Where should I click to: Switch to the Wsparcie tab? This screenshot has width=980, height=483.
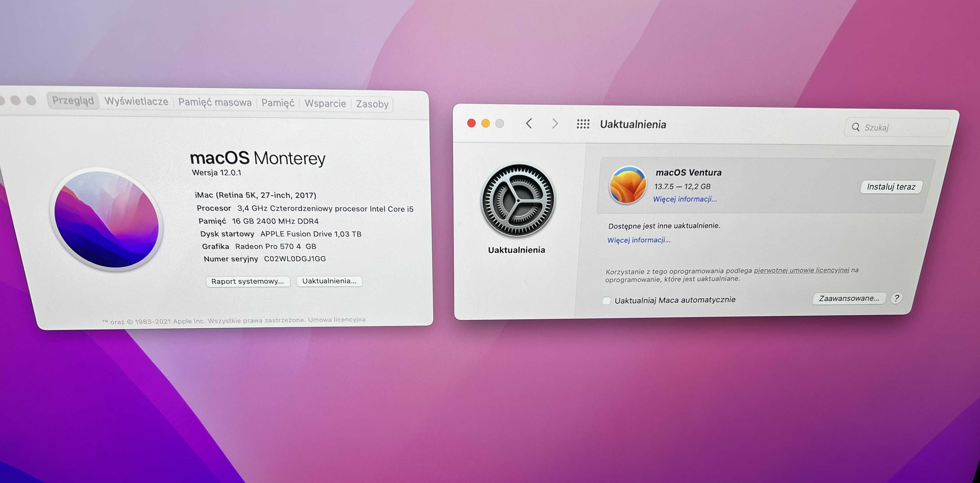[325, 103]
